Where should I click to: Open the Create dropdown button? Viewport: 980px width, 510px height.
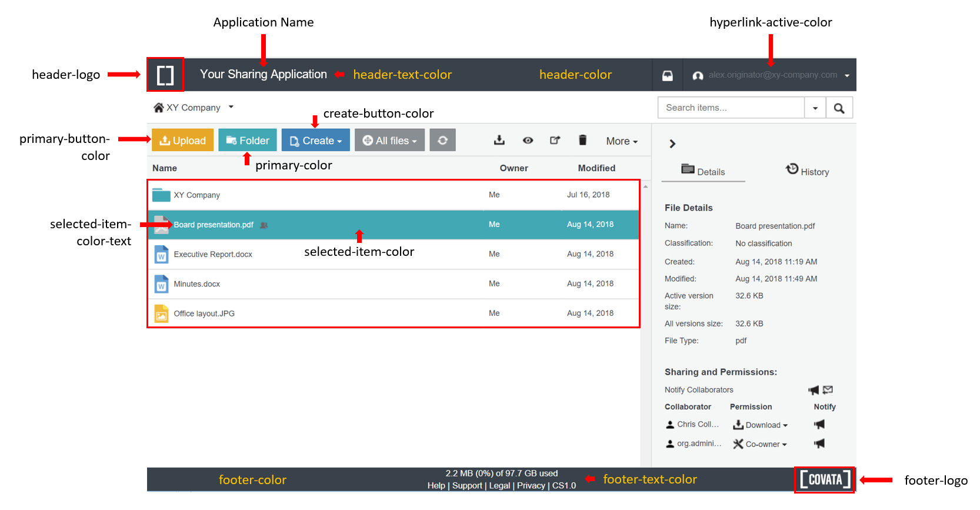tap(316, 141)
